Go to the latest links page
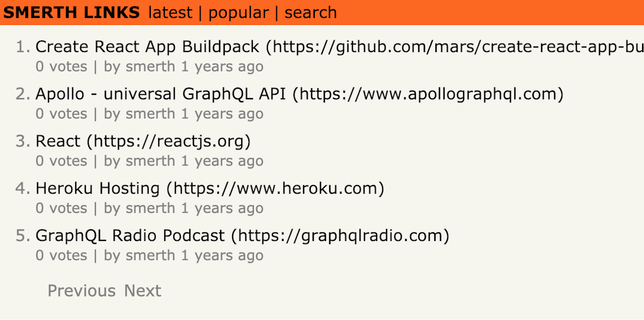 170,12
